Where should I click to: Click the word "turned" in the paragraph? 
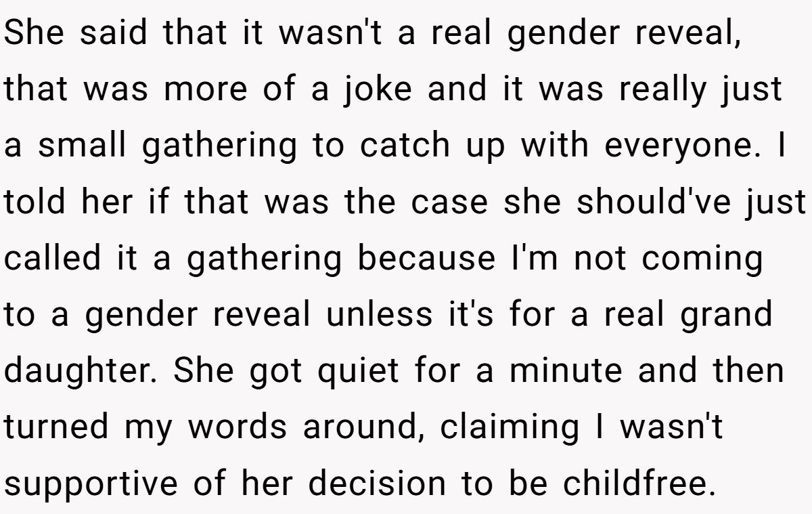(55, 427)
